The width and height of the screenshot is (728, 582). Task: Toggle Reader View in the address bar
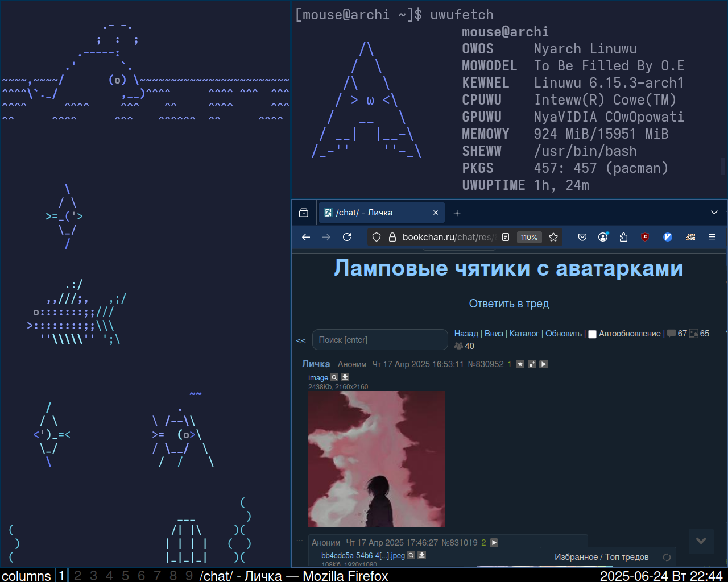[506, 237]
